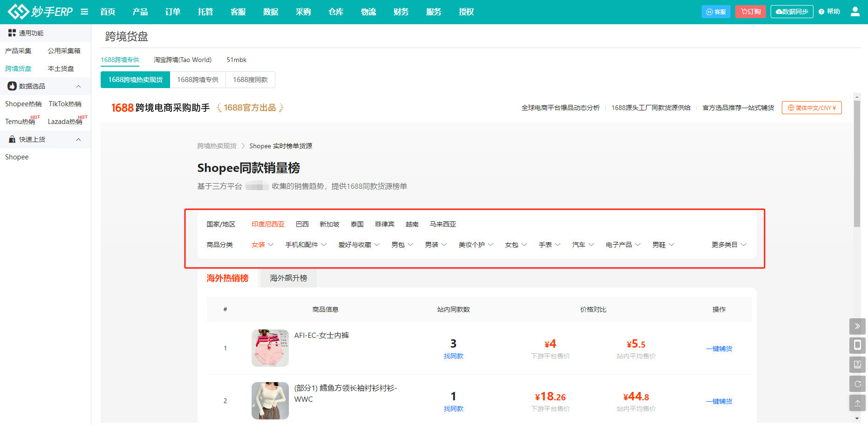This screenshot has height=425, width=868.
Task: Collapse the floating toolbar with double-arrow icon
Action: tap(857, 326)
